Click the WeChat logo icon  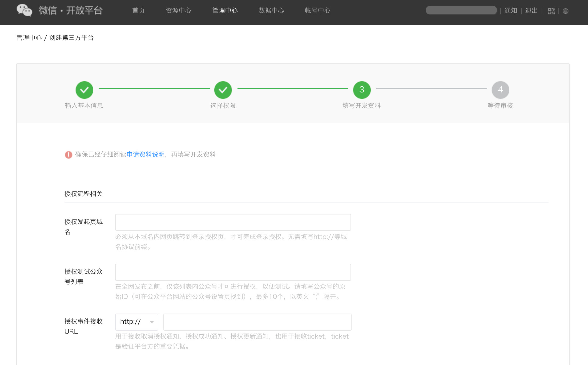point(24,10)
